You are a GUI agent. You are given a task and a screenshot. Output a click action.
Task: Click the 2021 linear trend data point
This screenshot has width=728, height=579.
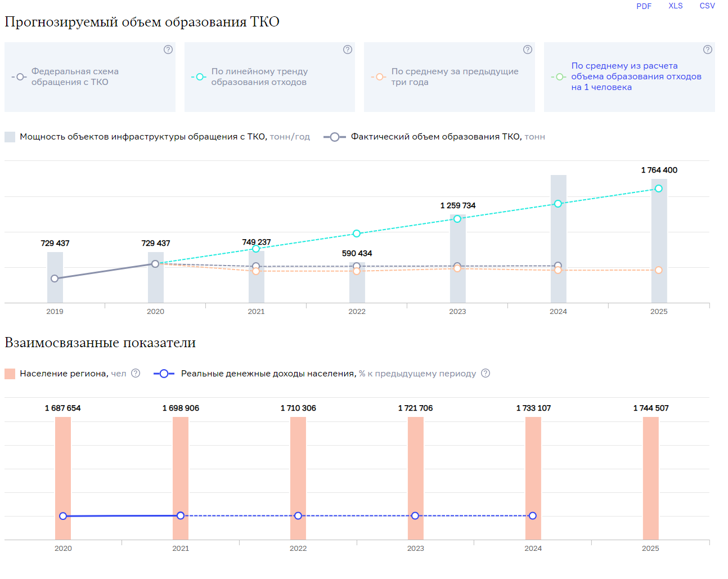pos(256,249)
